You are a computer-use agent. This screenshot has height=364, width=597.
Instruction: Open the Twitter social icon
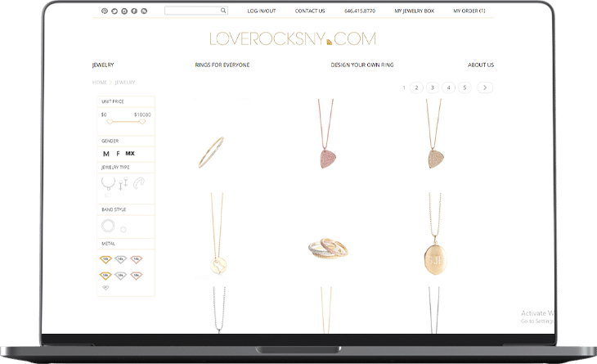pyautogui.click(x=114, y=11)
